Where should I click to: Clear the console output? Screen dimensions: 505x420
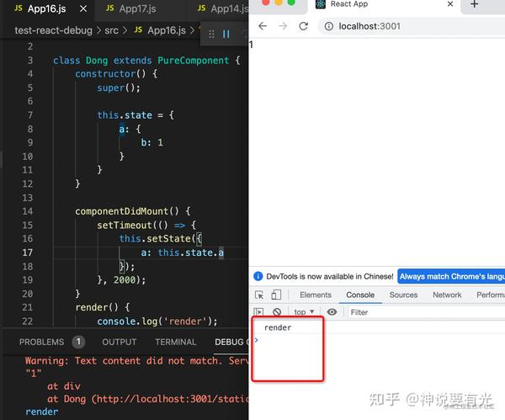click(277, 311)
